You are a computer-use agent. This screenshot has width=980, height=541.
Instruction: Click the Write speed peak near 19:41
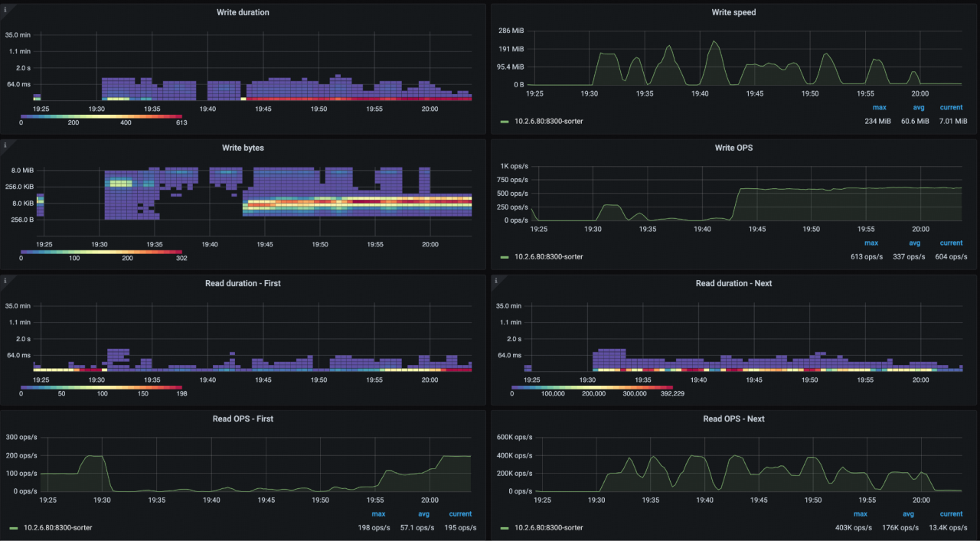(714, 42)
